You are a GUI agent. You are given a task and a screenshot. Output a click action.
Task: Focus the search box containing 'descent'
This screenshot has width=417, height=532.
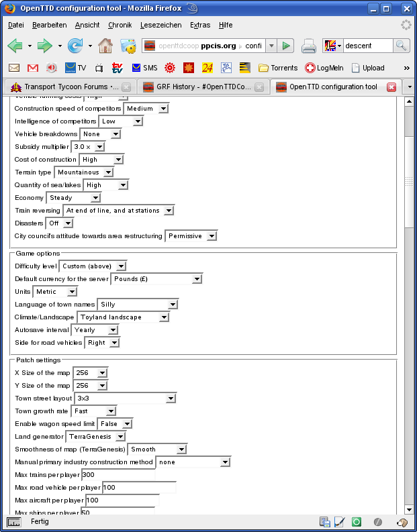tap(368, 46)
